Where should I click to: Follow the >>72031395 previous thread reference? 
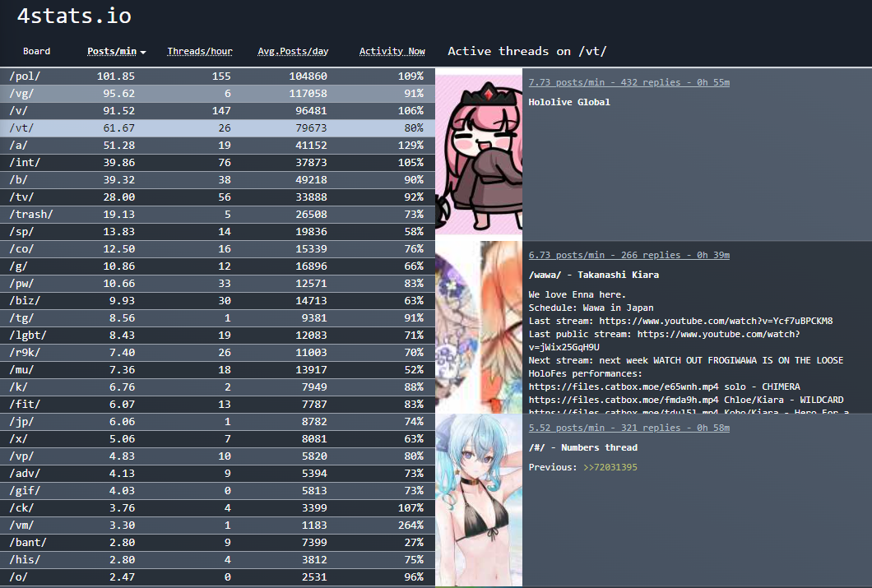610,467
